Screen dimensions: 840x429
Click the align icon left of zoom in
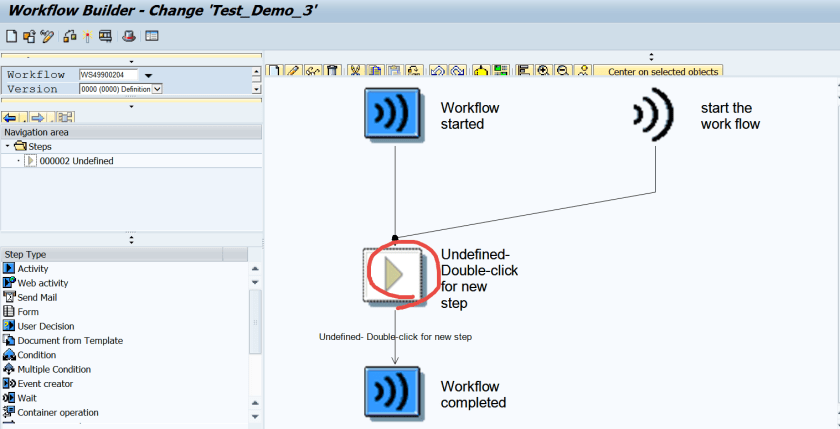click(524, 71)
